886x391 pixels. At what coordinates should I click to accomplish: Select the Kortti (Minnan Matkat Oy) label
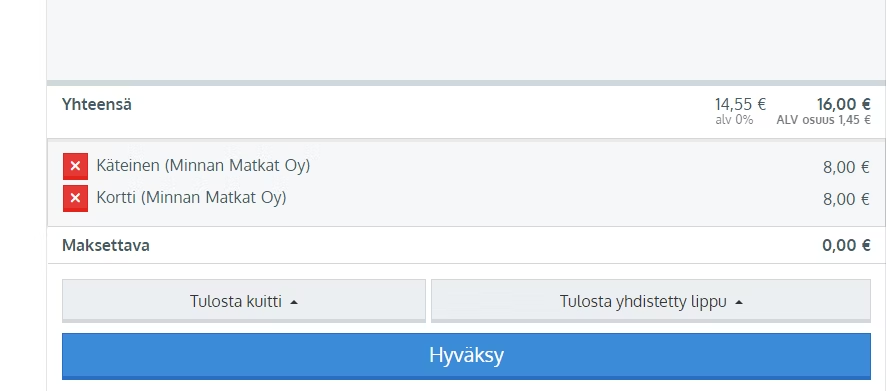192,198
